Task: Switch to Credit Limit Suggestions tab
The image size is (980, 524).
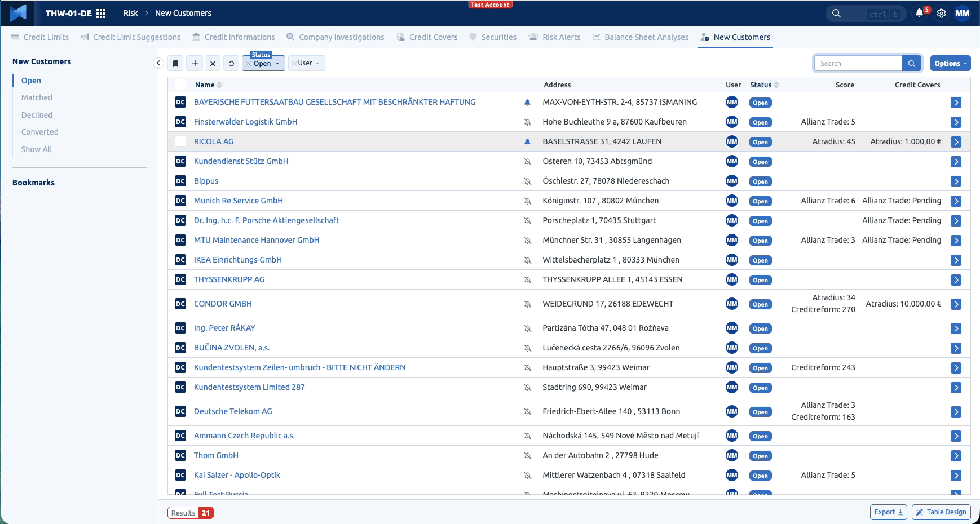Action: (130, 37)
